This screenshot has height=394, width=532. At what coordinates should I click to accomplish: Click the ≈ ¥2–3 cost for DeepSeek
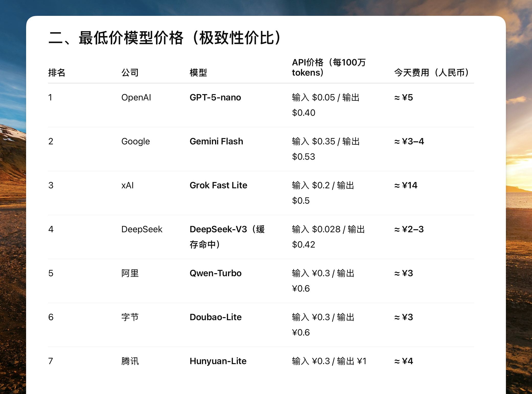click(409, 229)
